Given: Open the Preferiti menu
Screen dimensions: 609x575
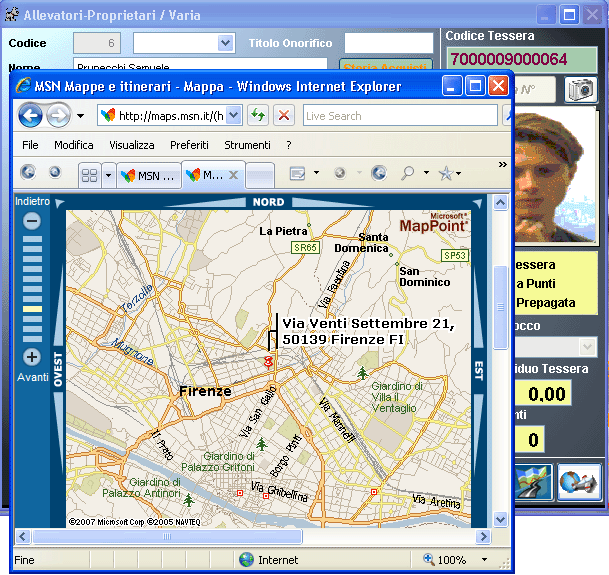Looking at the screenshot, I should (190, 145).
